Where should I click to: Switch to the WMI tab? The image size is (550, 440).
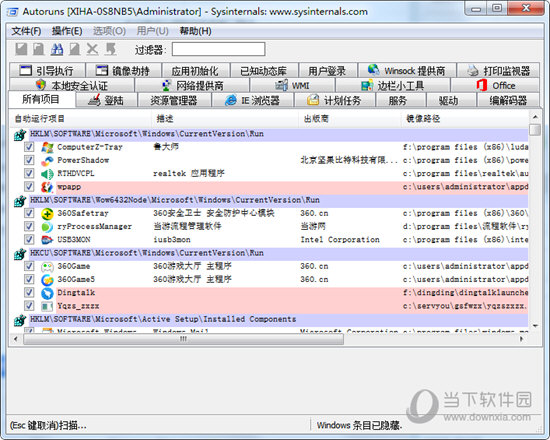click(x=293, y=86)
